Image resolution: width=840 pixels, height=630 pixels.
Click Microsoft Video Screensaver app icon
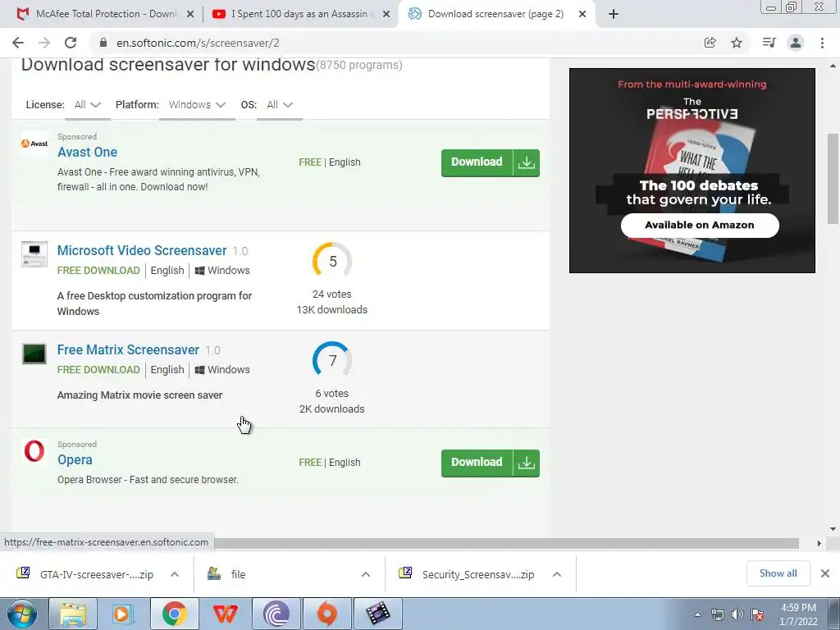tap(34, 254)
